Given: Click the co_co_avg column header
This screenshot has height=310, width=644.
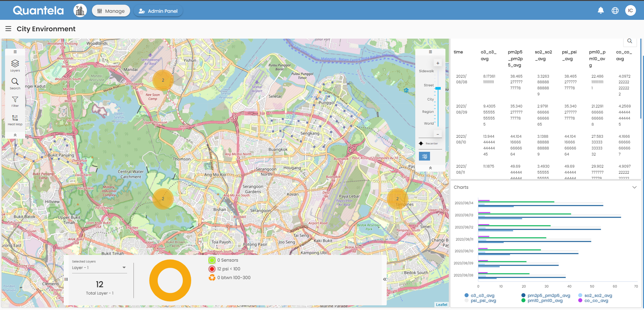Looking at the screenshot, I should point(624,55).
